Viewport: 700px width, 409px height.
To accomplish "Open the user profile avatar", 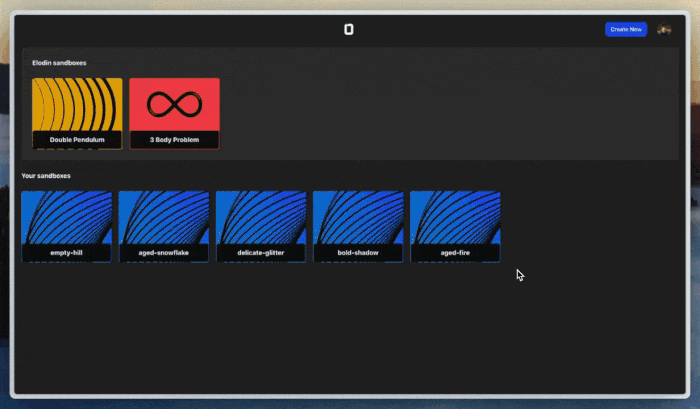I will point(664,29).
